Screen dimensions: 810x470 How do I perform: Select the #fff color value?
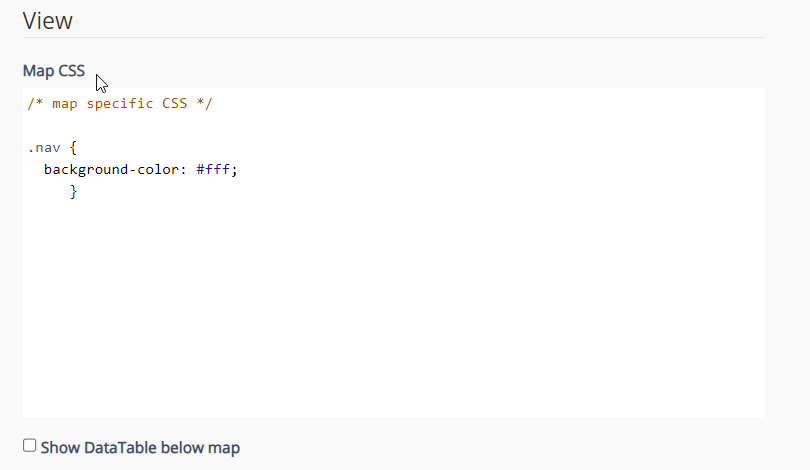pos(213,169)
